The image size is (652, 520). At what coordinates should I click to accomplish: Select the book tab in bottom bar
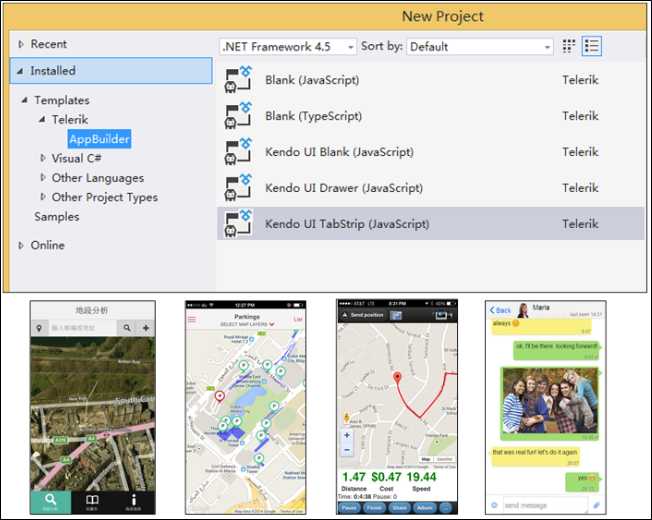point(92,502)
